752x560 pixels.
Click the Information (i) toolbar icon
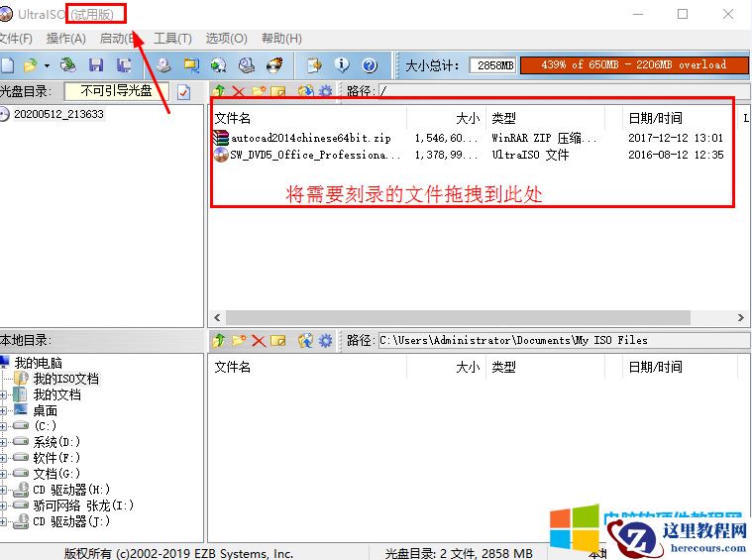click(342, 64)
